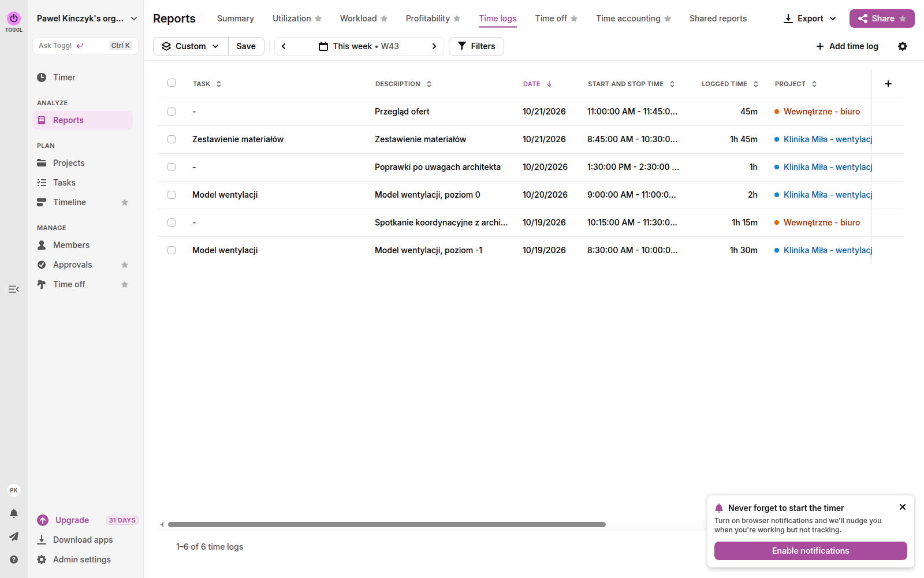
Task: Click Add time log button
Action: [x=847, y=46]
